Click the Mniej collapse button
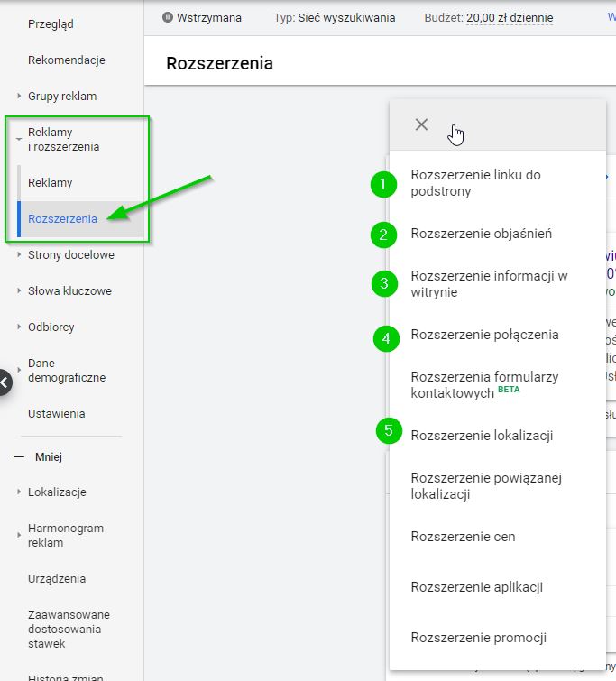 click(48, 457)
